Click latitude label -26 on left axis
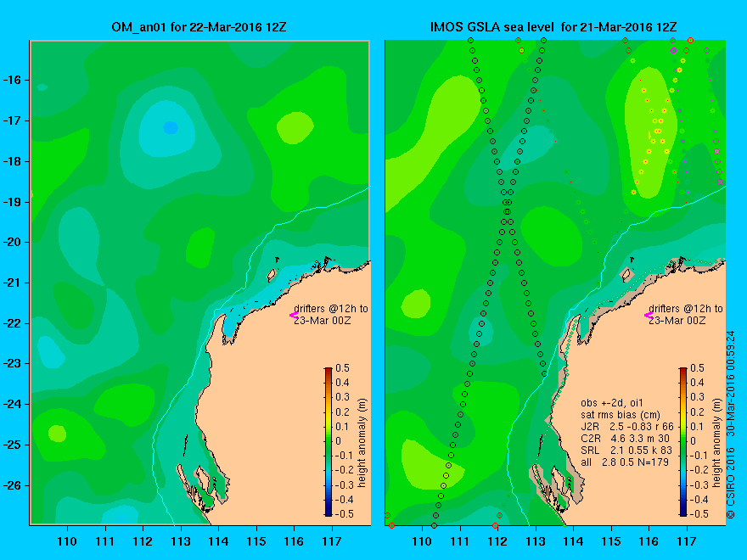Image resolution: width=747 pixels, height=560 pixels. 13,485
